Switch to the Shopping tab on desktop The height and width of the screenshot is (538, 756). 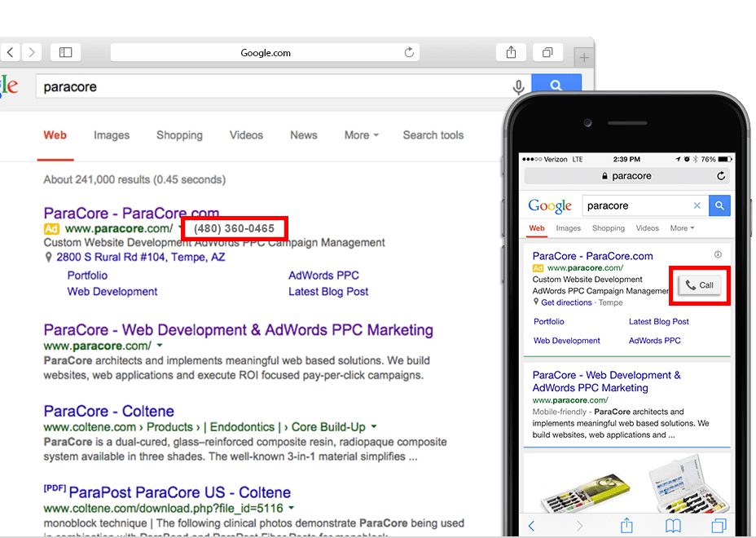pyautogui.click(x=179, y=135)
